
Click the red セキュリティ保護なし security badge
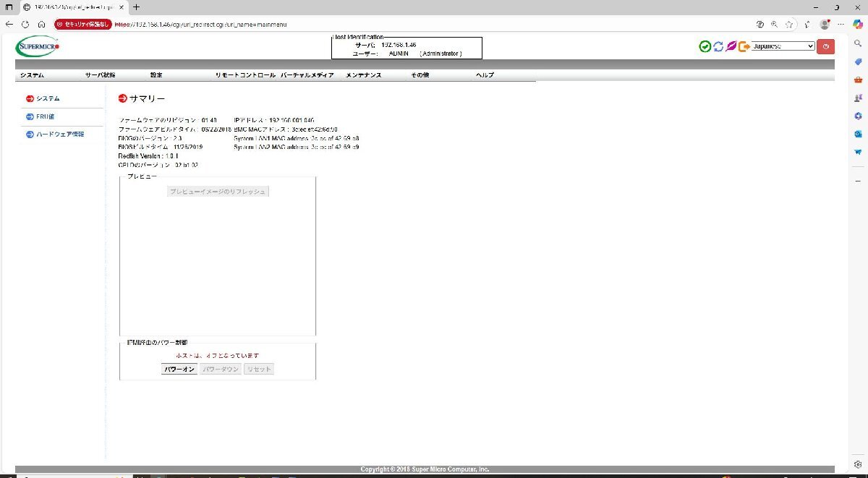click(x=83, y=24)
